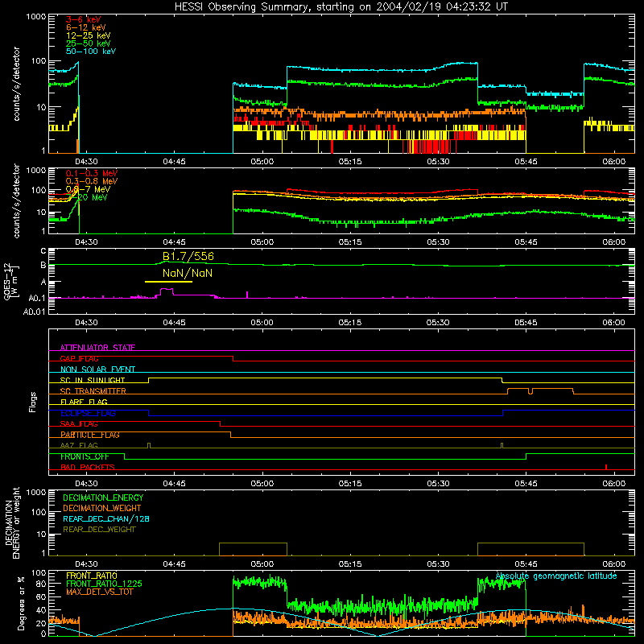
Task: Click the magenta GOES spike near 04:57
Action: pos(247,295)
